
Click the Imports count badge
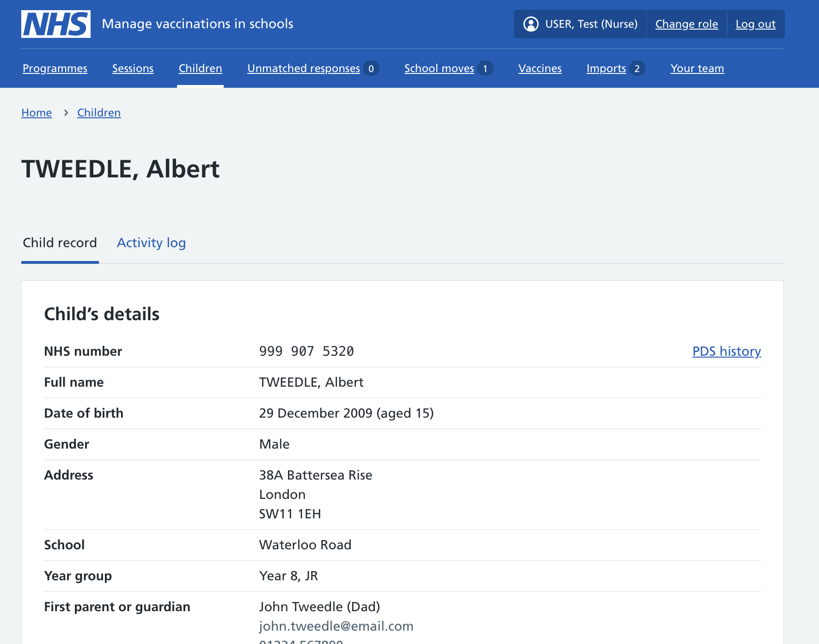tap(637, 69)
